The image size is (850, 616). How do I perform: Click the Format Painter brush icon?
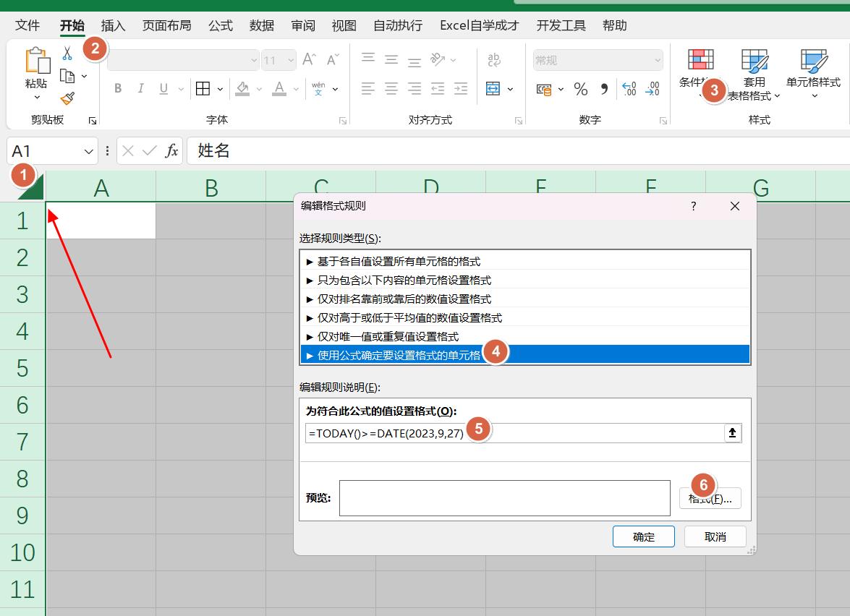[67, 98]
